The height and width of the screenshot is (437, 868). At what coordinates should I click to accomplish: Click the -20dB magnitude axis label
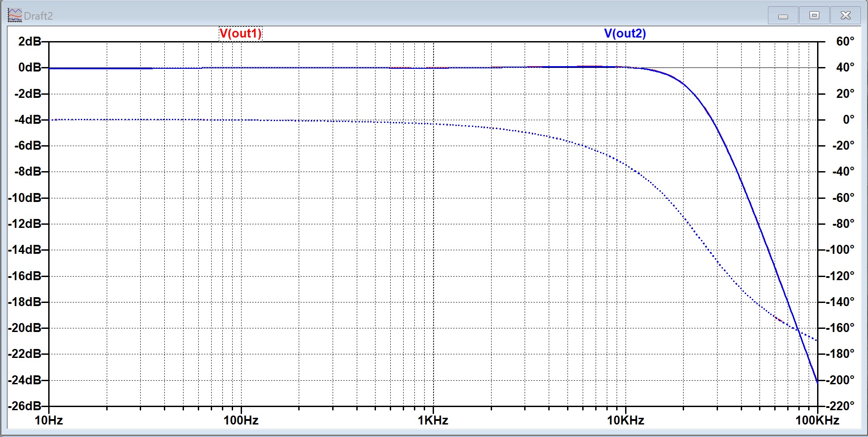pos(25,328)
